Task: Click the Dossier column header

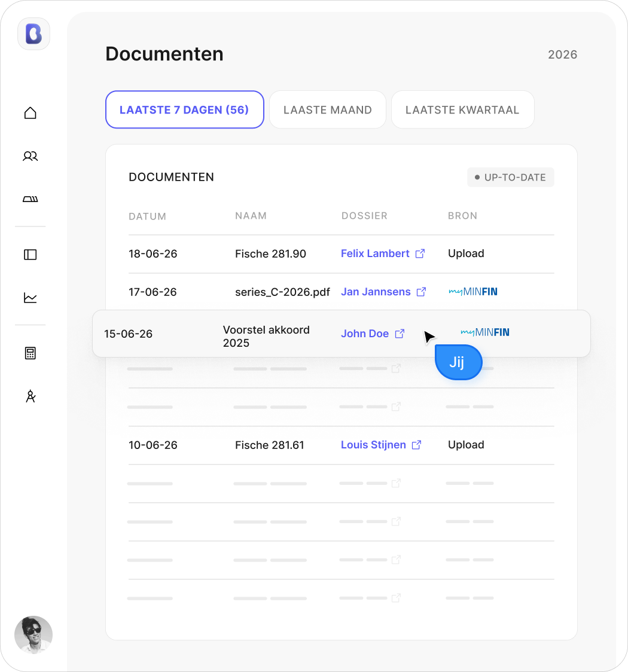Action: (x=364, y=216)
